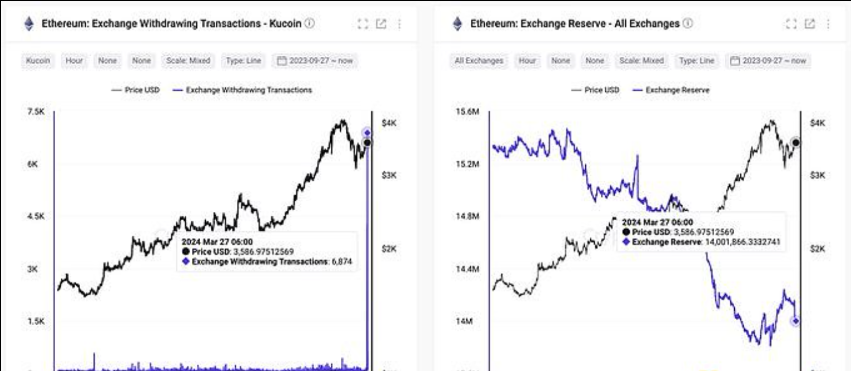Toggle Exchange Reserve series in legend
The image size is (851, 371).
pos(670,90)
